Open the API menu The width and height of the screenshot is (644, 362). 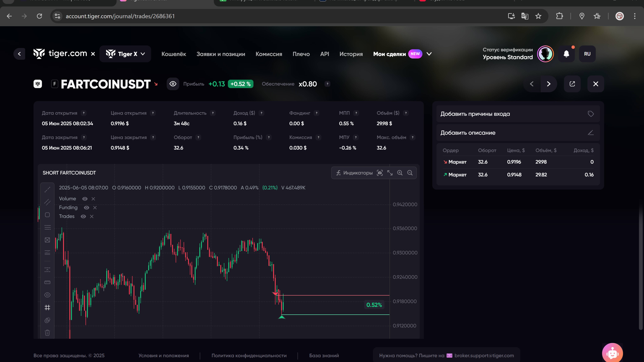pyautogui.click(x=325, y=54)
